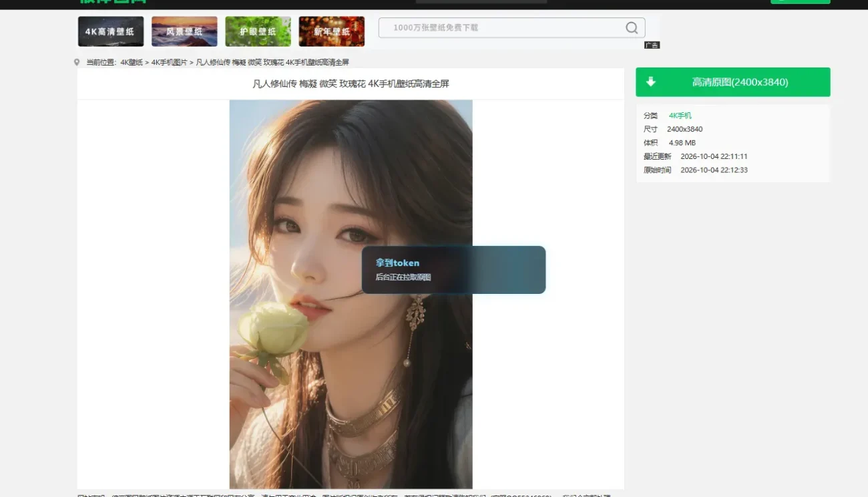This screenshot has width=868, height=497.
Task: Click the 后台正在拉取原图 status text
Action: (x=403, y=277)
